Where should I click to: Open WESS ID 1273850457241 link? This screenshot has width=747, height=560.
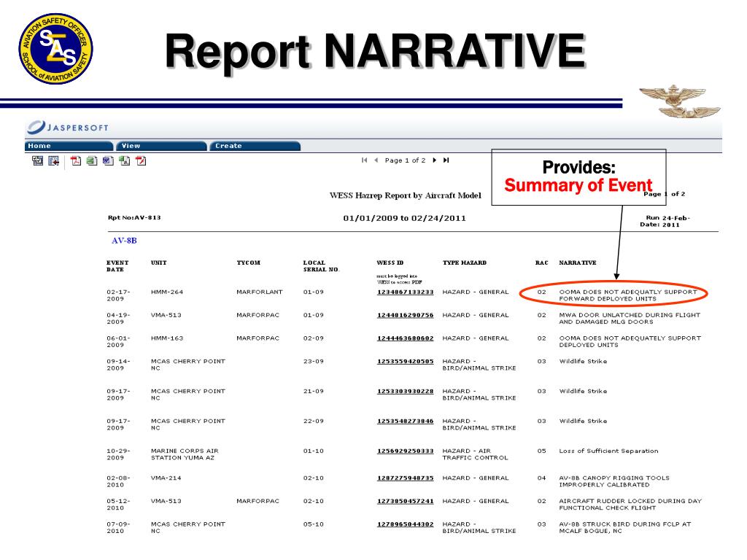tap(406, 502)
